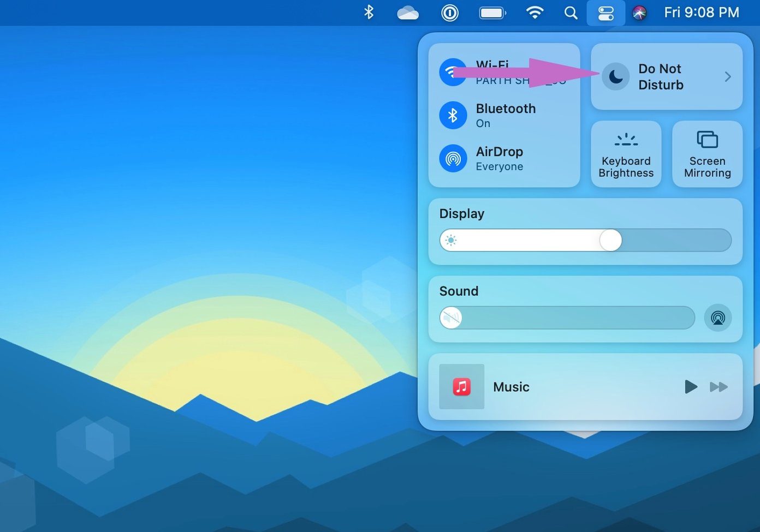Click the Display brightness slider knob
The image size is (760, 532).
point(610,240)
